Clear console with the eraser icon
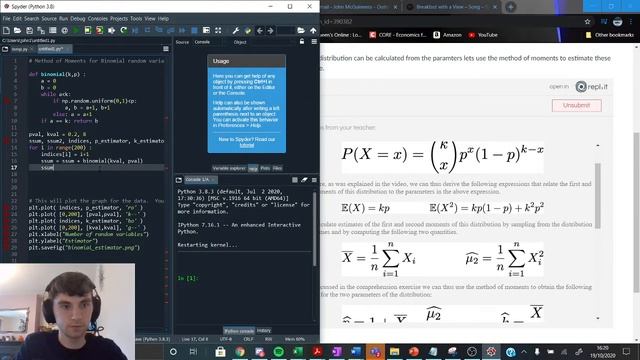The width and height of the screenshot is (640, 360). [x=304, y=180]
